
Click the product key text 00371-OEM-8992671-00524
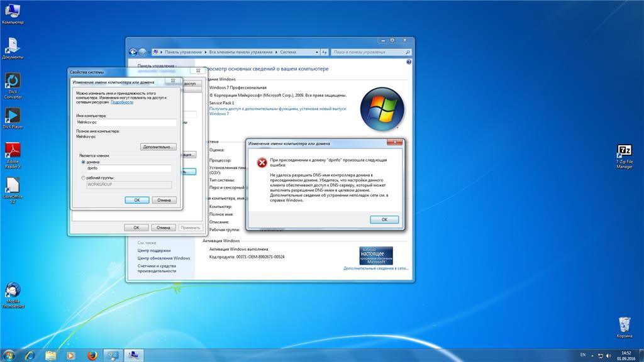coord(260,257)
